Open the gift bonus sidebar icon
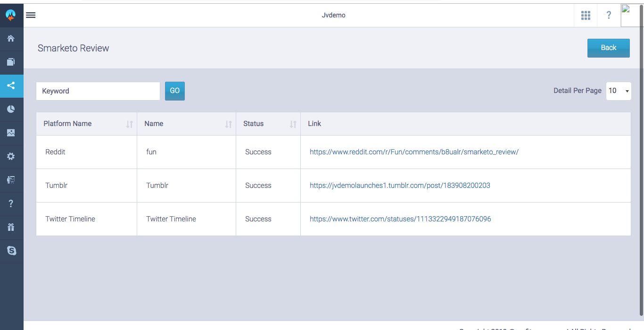Image resolution: width=644 pixels, height=330 pixels. (x=11, y=227)
